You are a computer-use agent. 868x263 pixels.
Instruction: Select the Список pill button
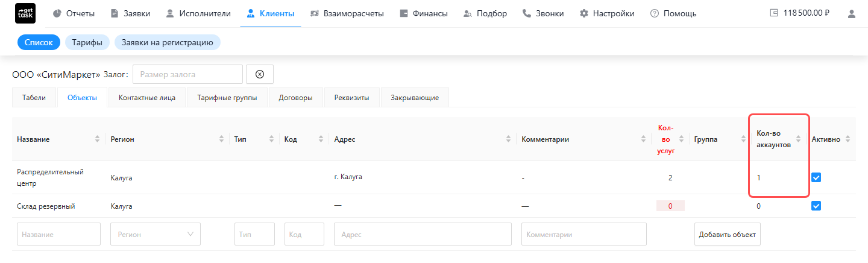coord(39,42)
